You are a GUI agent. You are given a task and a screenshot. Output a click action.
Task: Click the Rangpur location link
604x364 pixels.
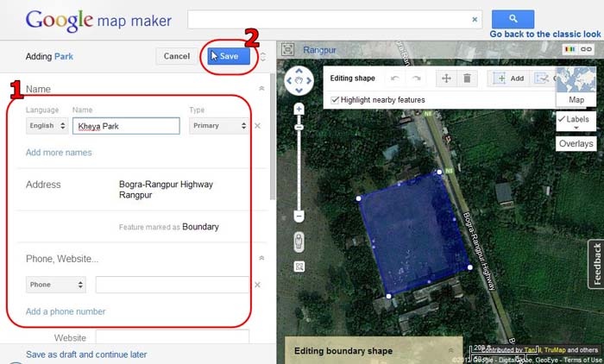tap(319, 50)
